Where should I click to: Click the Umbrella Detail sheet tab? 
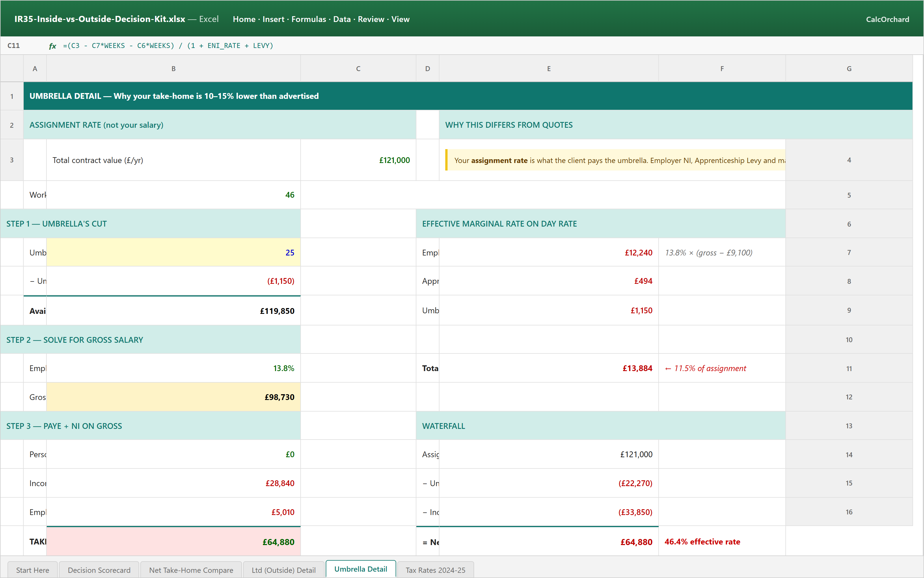(x=360, y=569)
